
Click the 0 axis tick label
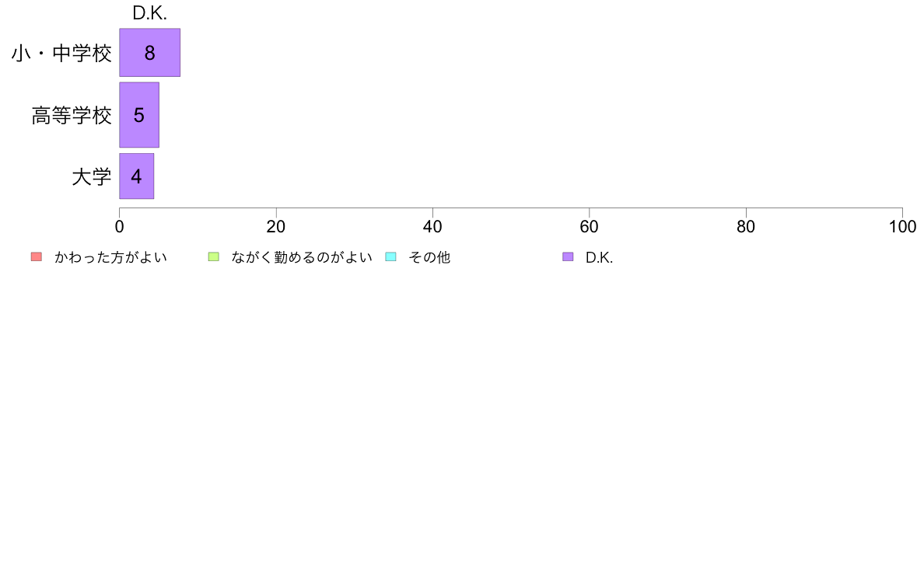[x=120, y=227]
